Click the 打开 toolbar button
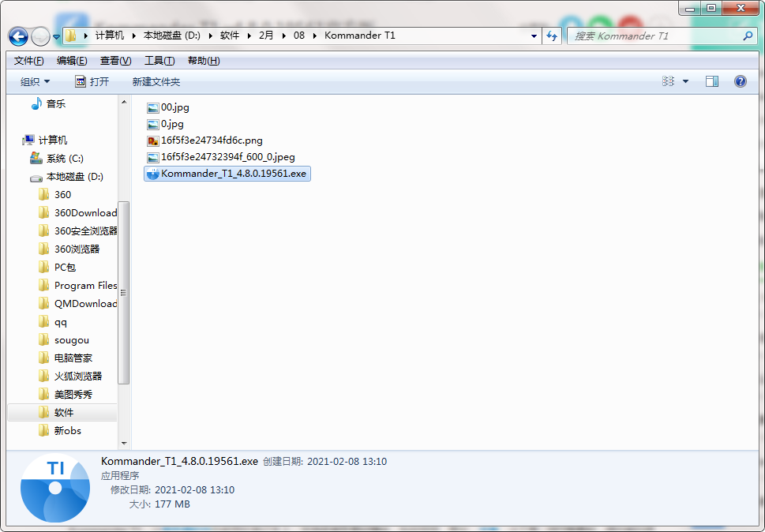Image resolution: width=765 pixels, height=532 pixels. point(92,82)
